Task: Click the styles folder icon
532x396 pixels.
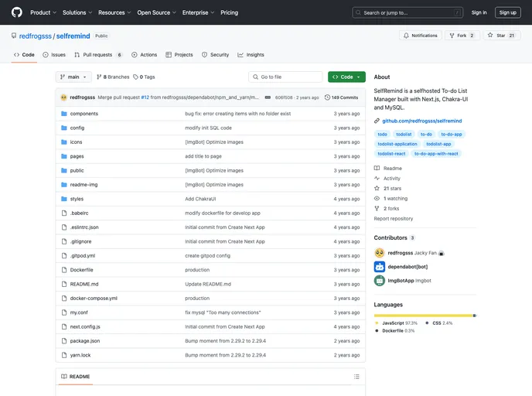Action: click(63, 199)
